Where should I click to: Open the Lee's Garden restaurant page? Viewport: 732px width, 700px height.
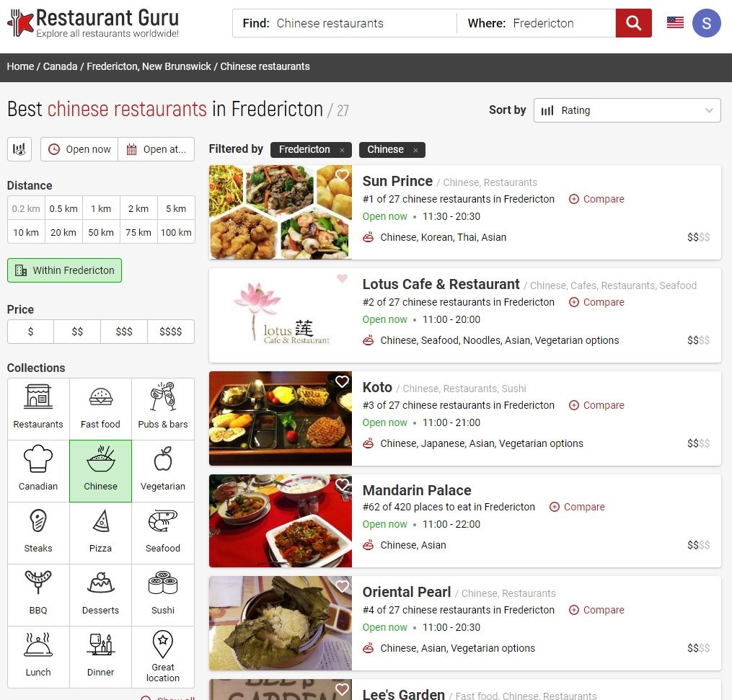click(403, 694)
